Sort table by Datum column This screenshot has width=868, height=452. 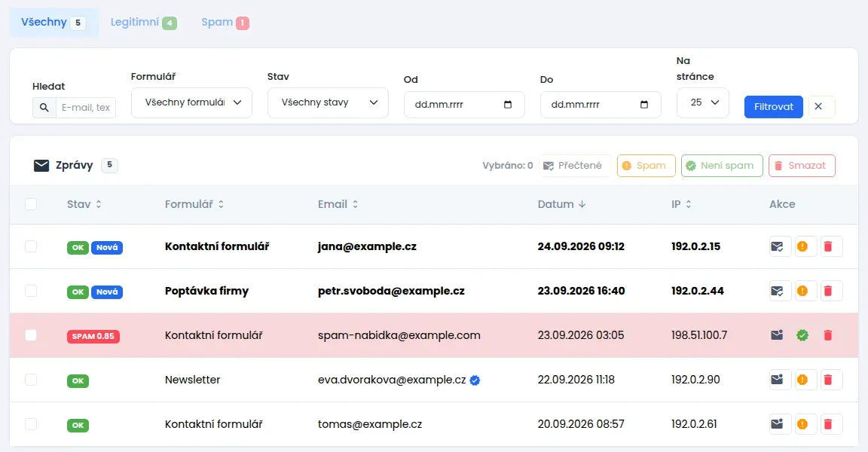(x=562, y=204)
